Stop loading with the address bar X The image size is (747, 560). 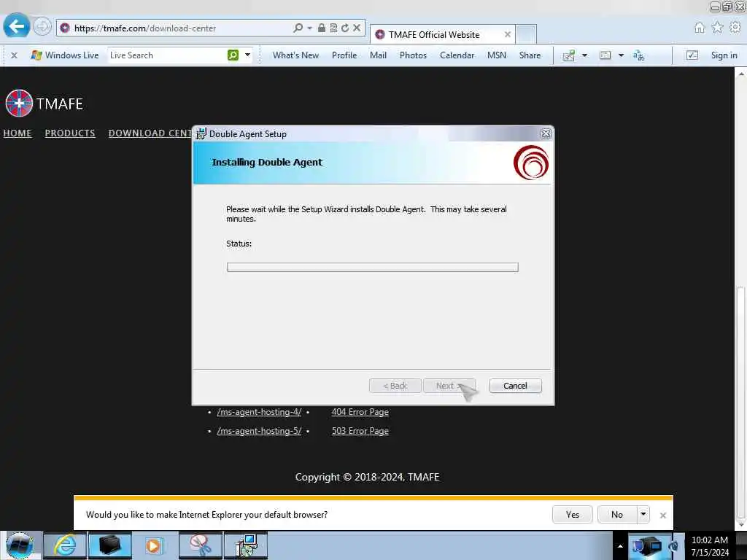pyautogui.click(x=356, y=28)
